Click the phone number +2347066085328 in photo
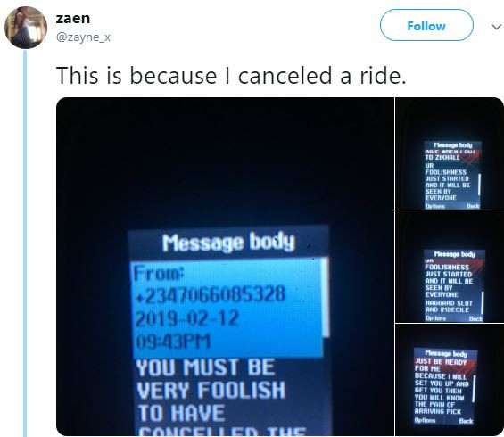Image resolution: width=504 pixels, height=437 pixels. [x=211, y=294]
